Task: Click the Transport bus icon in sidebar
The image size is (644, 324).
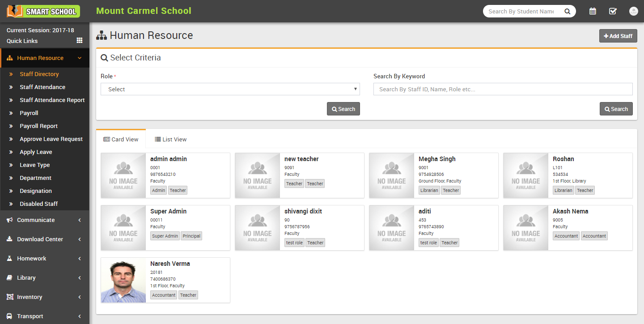Action: pyautogui.click(x=9, y=316)
